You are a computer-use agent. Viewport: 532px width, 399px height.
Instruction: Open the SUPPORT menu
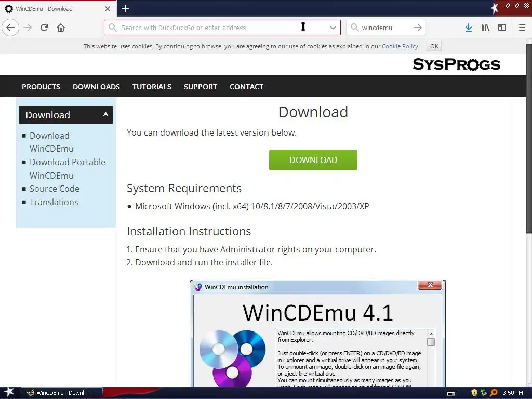(200, 87)
